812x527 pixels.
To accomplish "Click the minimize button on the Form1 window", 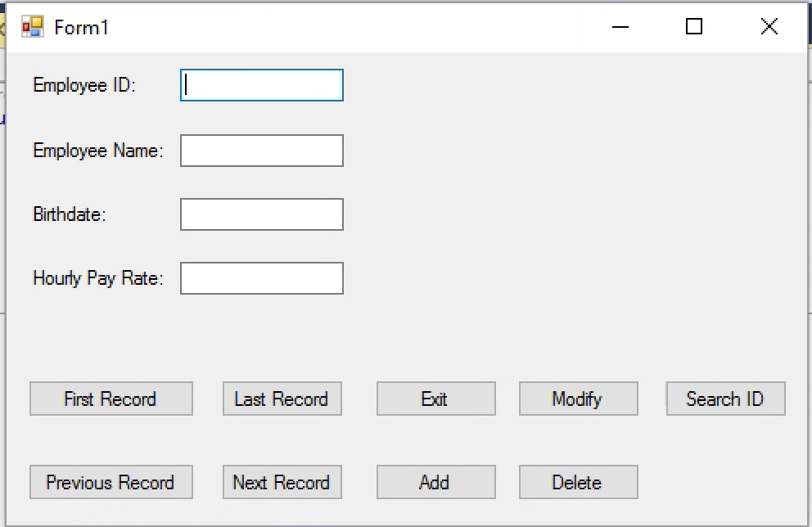I will click(x=620, y=26).
